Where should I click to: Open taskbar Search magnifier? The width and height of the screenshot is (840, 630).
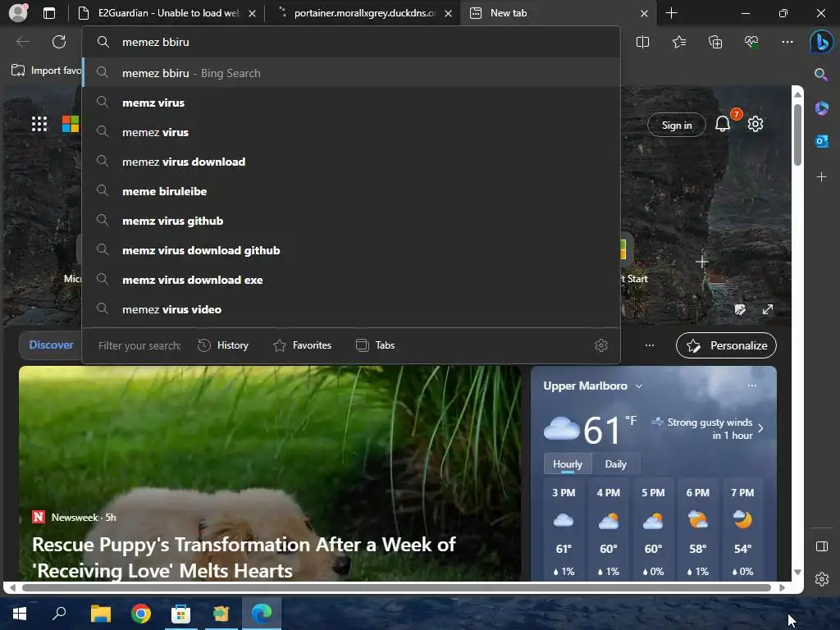[x=59, y=614]
